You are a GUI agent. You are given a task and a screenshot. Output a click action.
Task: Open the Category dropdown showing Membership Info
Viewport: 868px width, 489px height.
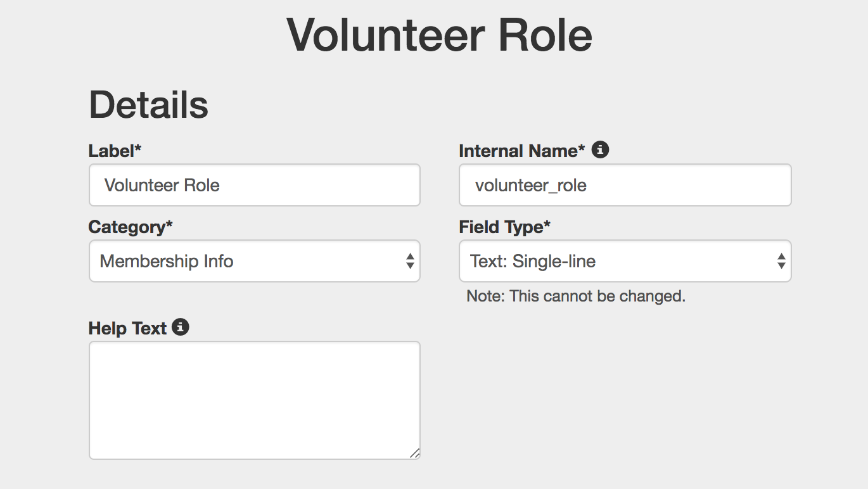(x=255, y=261)
